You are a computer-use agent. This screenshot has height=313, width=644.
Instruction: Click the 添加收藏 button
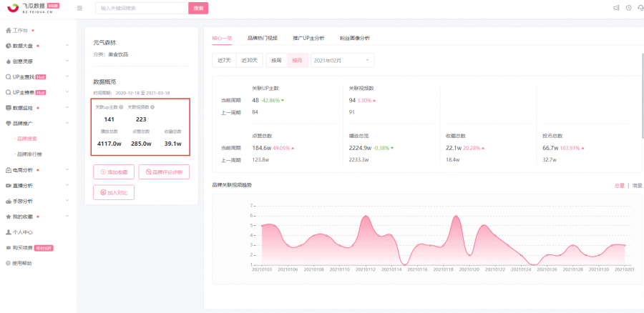point(114,172)
